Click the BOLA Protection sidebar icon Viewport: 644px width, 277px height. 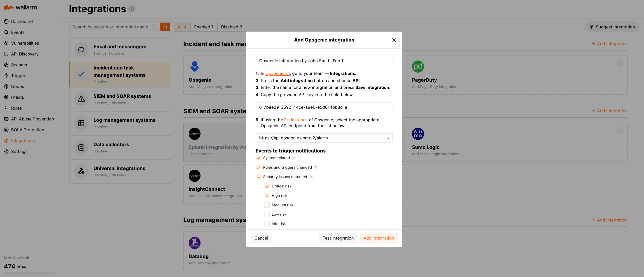6,130
